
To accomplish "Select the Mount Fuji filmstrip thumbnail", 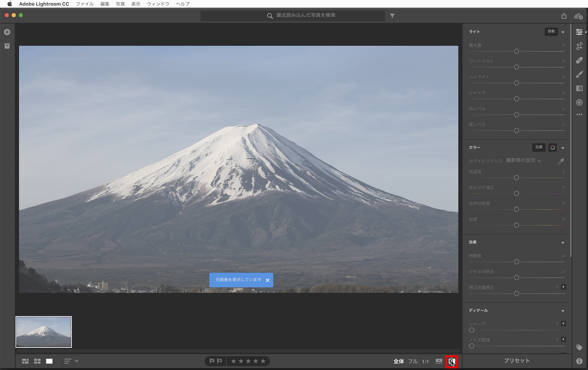I will click(x=44, y=332).
